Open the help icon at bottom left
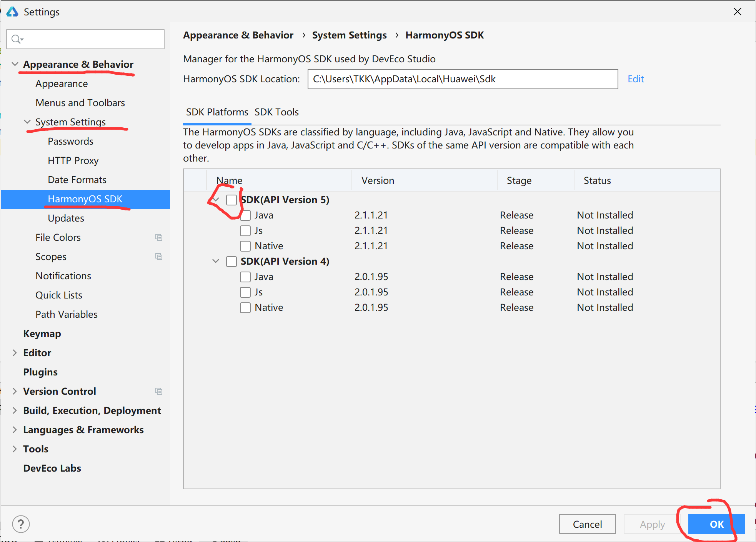Image resolution: width=756 pixels, height=542 pixels. tap(21, 524)
